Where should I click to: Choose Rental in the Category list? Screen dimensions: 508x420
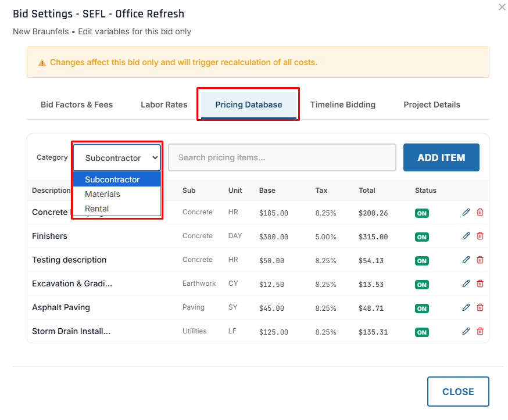click(x=117, y=209)
